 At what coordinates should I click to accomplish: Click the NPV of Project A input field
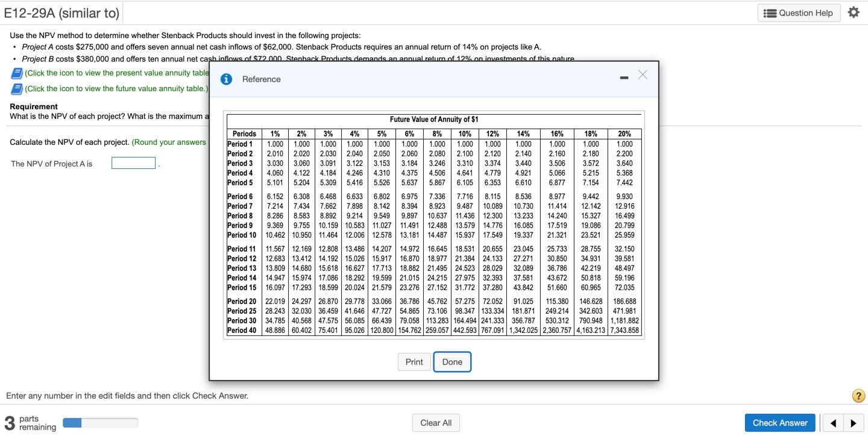(x=134, y=163)
